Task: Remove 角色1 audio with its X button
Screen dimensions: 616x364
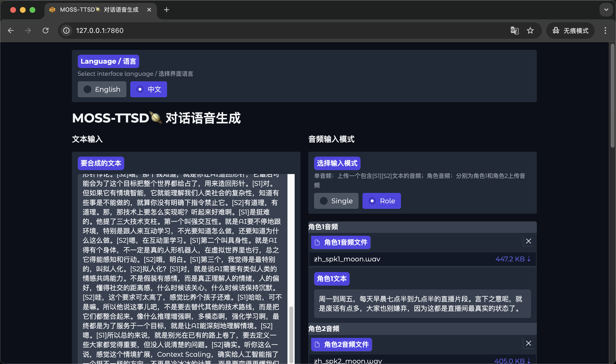Action: pyautogui.click(x=528, y=241)
